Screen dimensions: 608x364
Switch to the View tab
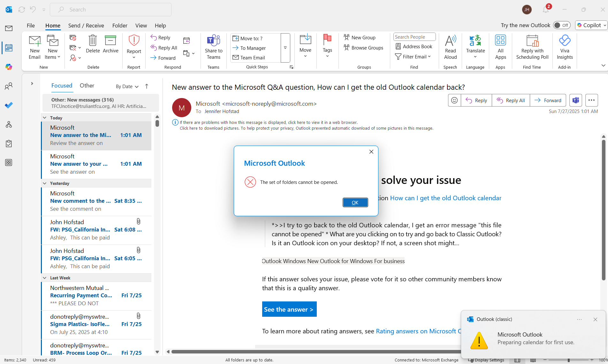(141, 26)
